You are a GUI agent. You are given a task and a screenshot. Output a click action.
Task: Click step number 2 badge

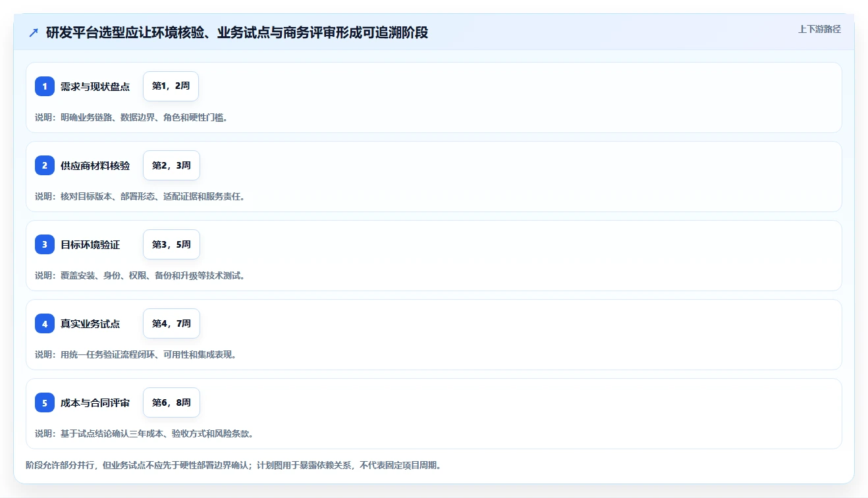(45, 165)
